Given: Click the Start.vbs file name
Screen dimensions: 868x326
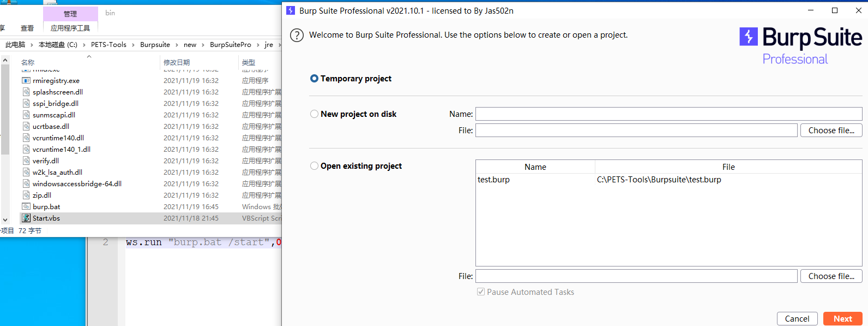Looking at the screenshot, I should (x=46, y=218).
